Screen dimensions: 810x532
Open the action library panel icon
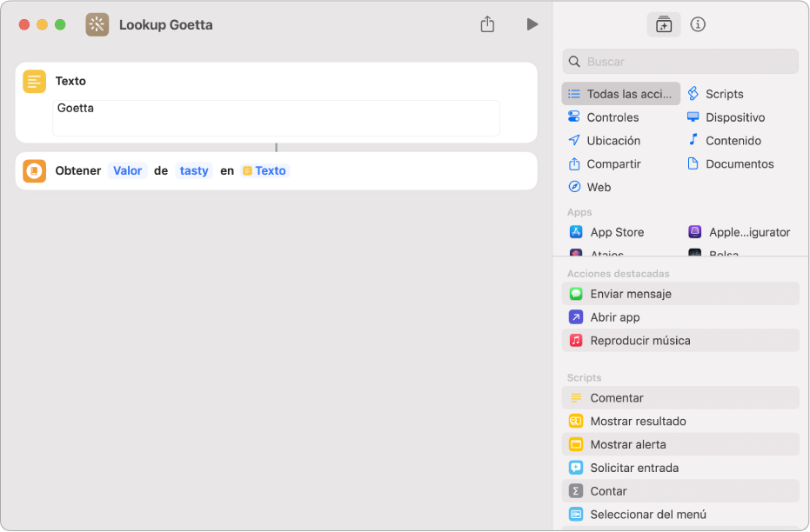coord(664,24)
